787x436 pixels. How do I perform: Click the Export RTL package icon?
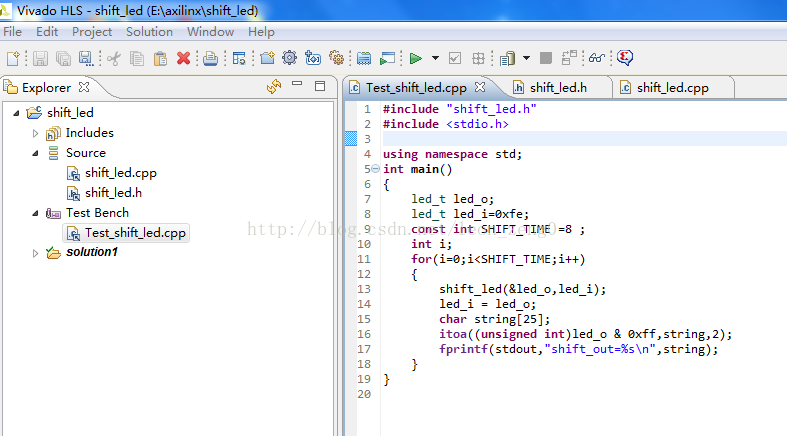tap(478, 58)
